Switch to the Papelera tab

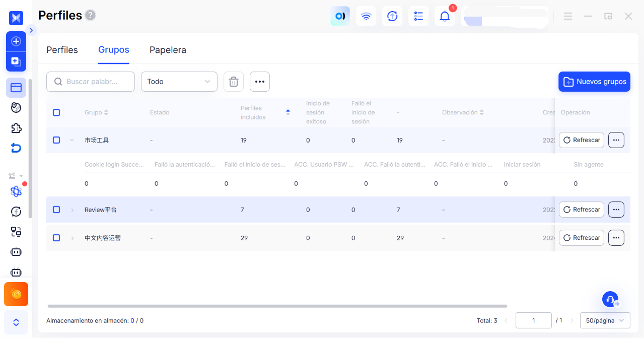[168, 50]
